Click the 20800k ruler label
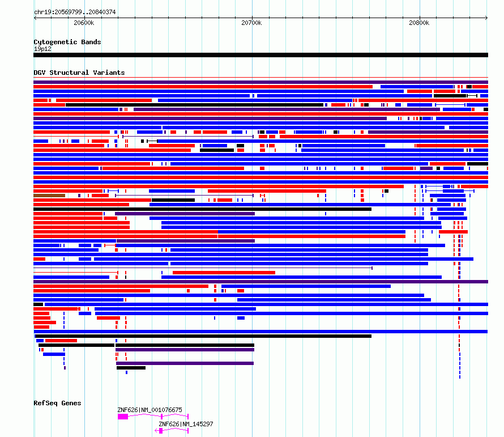The image size is (504, 437). 419,23
